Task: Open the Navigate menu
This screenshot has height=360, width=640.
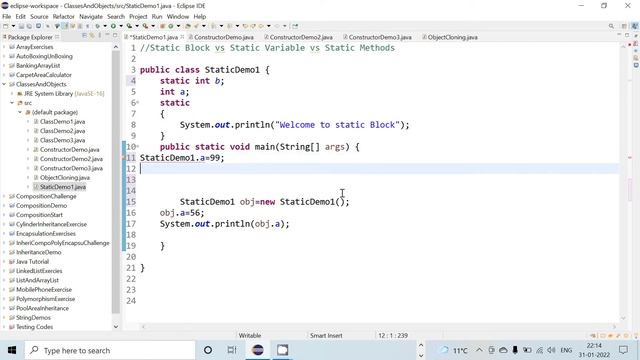Action: (91, 16)
